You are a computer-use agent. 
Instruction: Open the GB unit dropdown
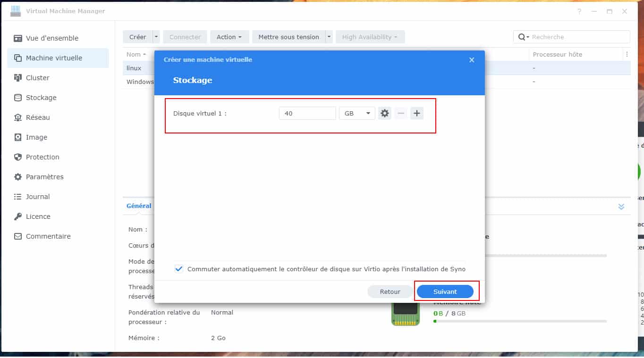[x=357, y=113]
